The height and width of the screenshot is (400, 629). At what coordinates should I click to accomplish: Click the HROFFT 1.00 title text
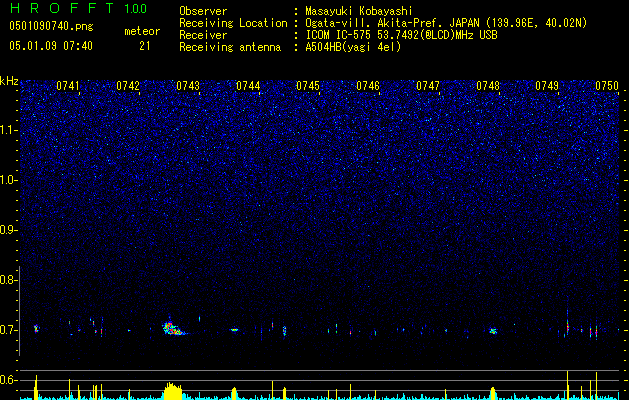pyautogui.click(x=78, y=8)
